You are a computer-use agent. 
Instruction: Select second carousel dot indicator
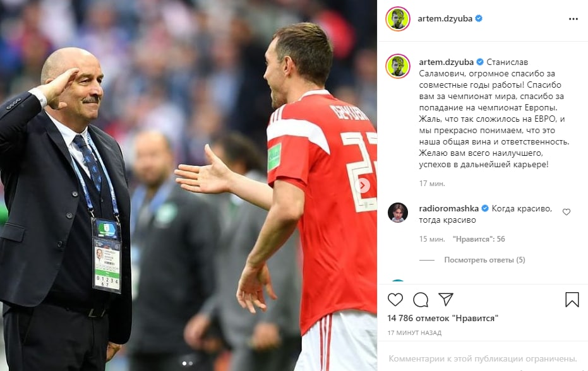[x=191, y=363]
